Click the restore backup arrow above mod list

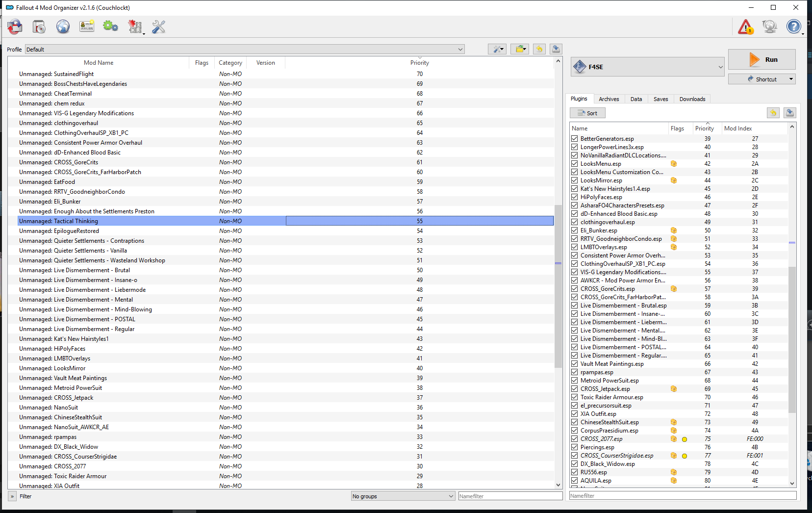[x=539, y=49]
